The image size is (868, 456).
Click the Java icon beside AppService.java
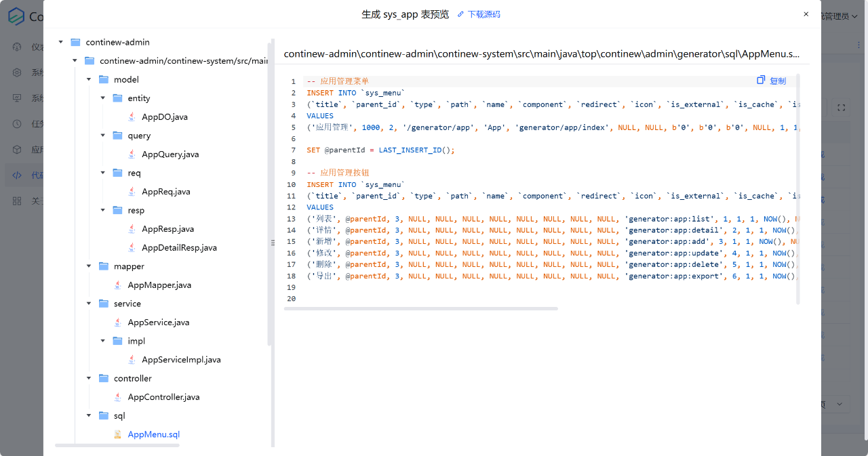(x=118, y=322)
